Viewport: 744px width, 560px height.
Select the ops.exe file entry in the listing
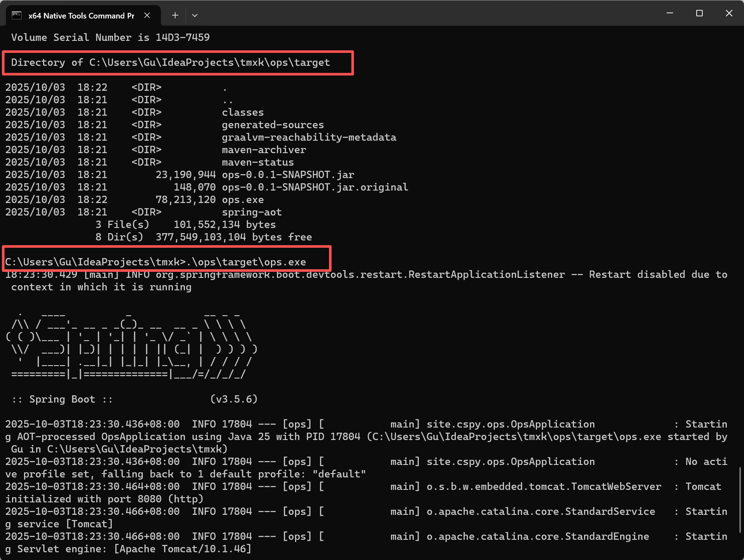(243, 199)
